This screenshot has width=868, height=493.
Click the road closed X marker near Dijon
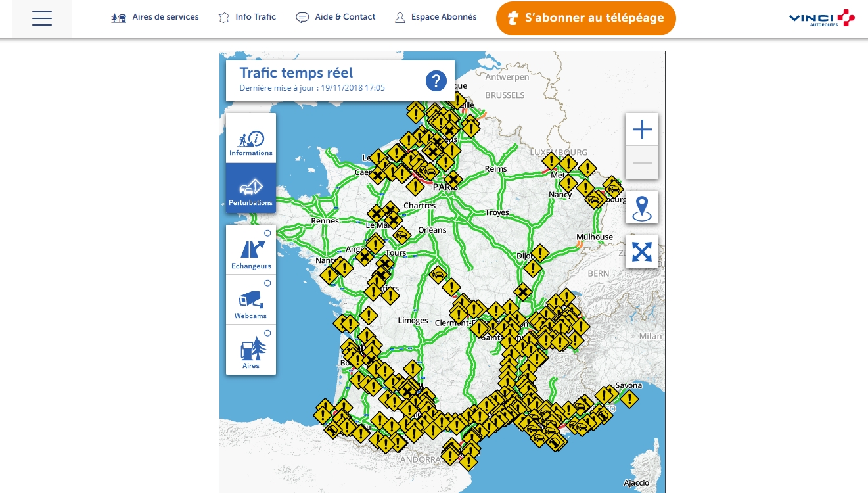(522, 291)
